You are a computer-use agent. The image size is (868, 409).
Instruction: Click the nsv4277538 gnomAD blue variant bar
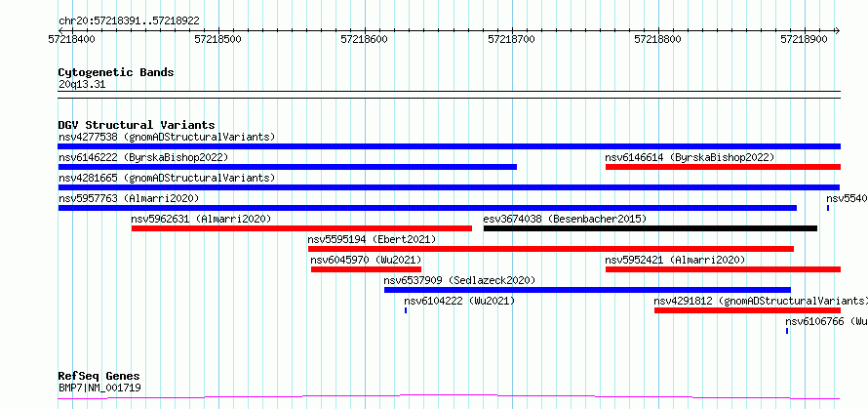click(x=449, y=146)
